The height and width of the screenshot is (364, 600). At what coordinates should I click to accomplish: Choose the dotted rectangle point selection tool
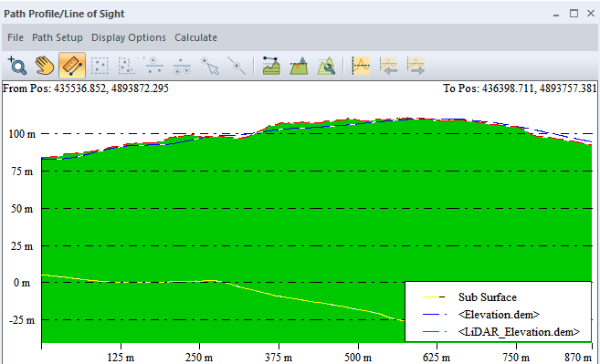coord(100,66)
